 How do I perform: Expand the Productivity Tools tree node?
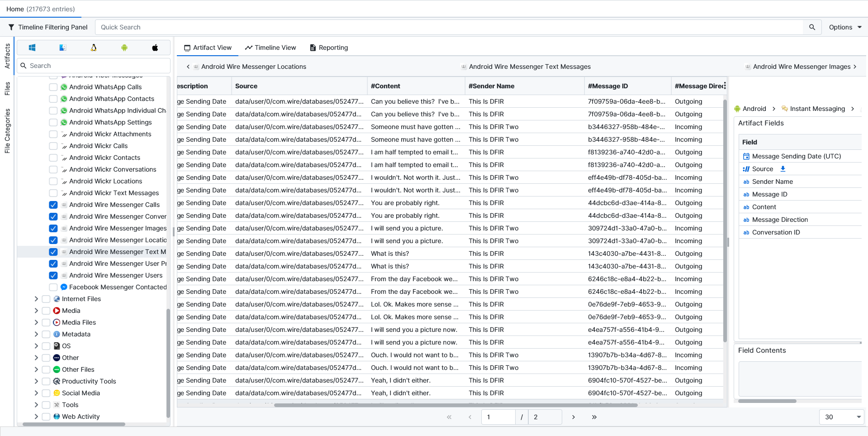click(36, 381)
